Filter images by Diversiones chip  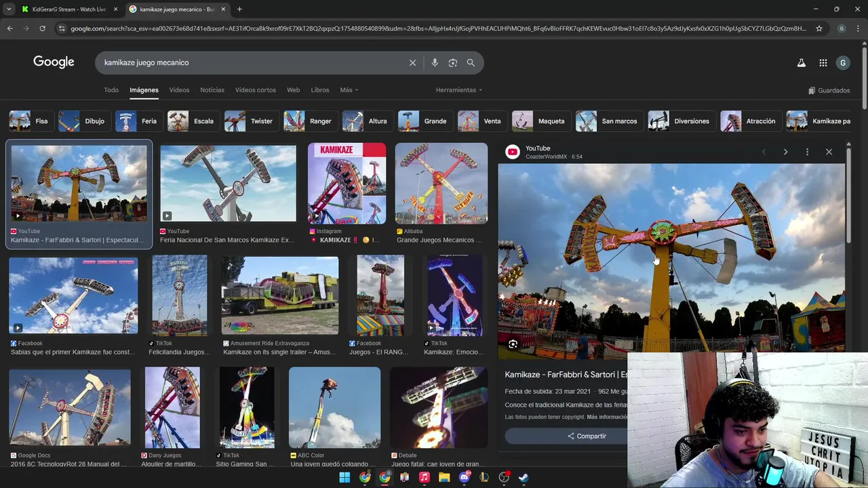coord(682,121)
